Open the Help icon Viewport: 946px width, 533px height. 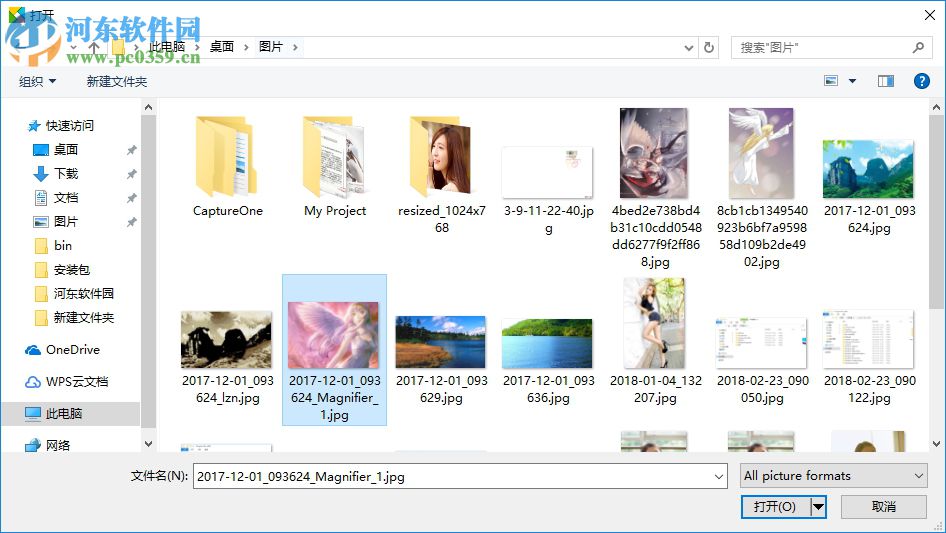pos(922,81)
